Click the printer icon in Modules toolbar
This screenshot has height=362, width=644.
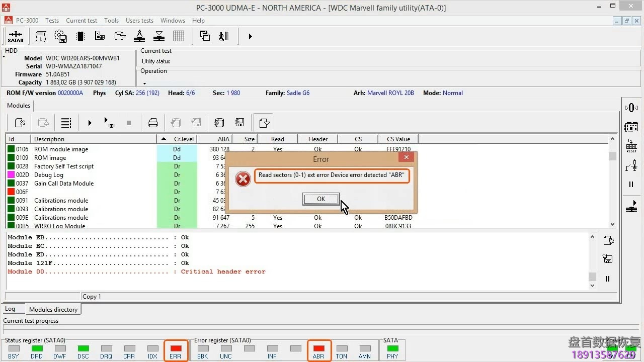153,123
